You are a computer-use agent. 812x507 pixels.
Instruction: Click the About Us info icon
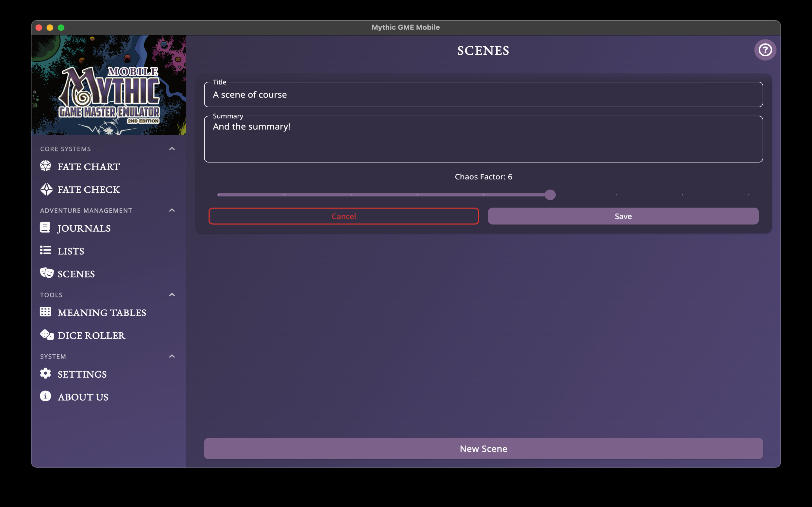coord(46,396)
